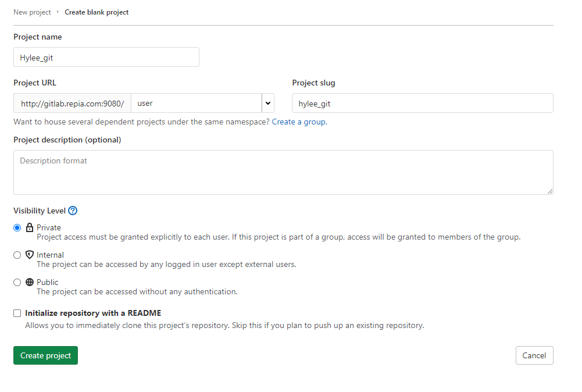
Task: Click the Project description text area
Action: (283, 172)
